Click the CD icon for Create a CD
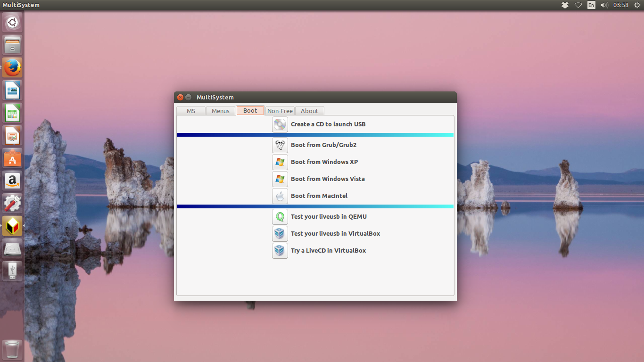This screenshot has height=362, width=644. (280, 124)
